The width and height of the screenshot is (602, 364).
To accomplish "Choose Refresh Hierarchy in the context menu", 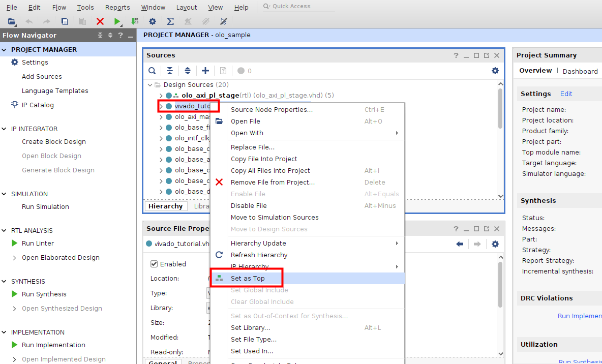I will coord(308,255).
